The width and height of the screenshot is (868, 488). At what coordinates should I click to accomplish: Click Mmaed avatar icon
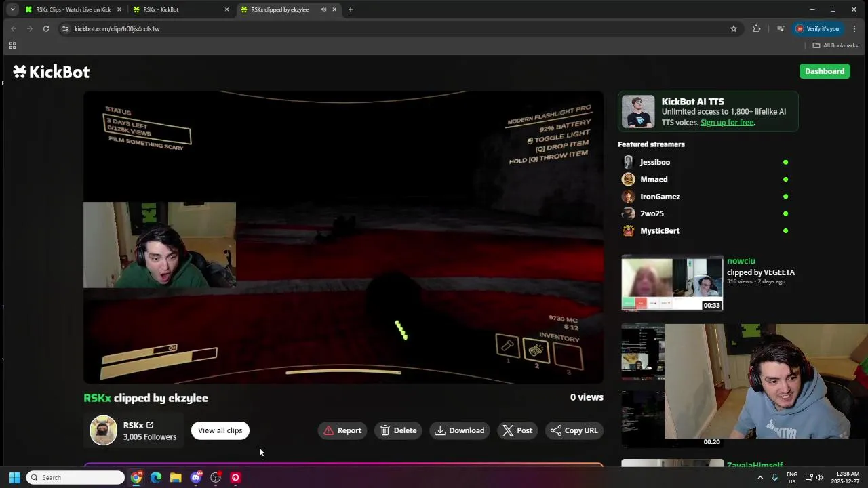628,179
